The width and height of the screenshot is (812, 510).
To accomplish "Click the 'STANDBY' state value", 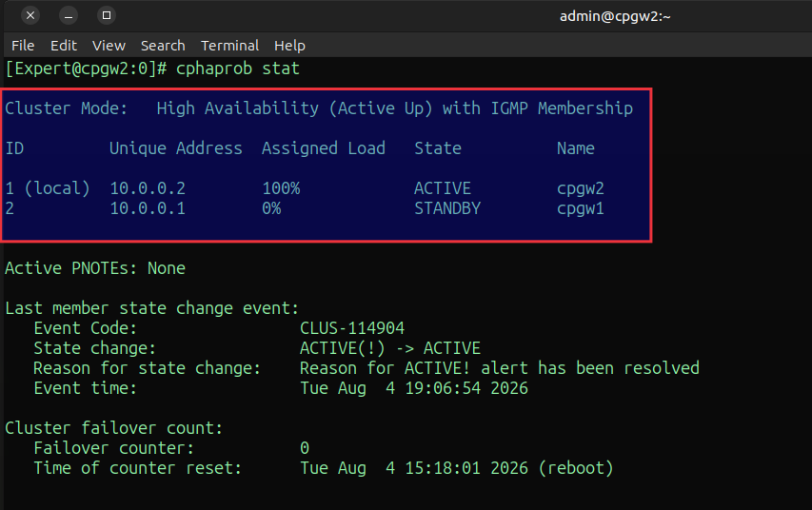I will pos(447,208).
